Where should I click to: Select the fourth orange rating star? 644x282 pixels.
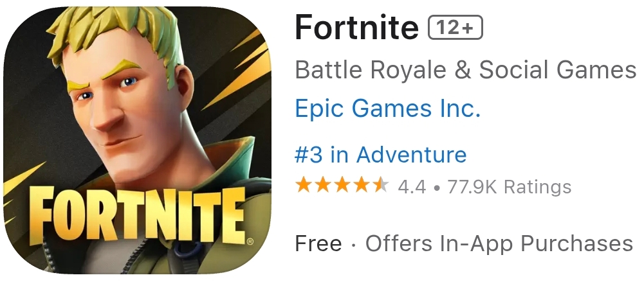click(x=361, y=185)
